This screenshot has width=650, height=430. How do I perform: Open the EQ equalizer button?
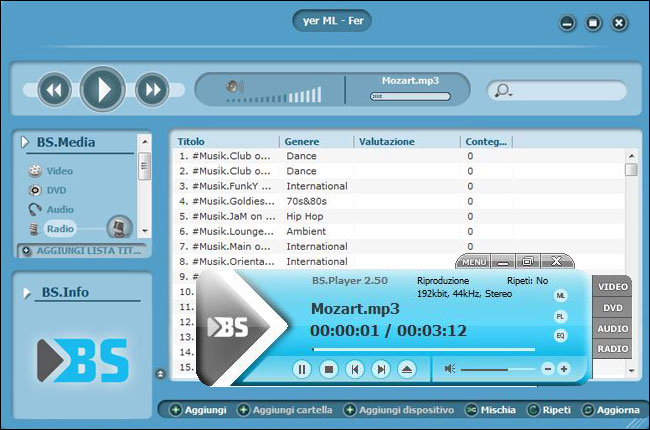click(x=561, y=336)
